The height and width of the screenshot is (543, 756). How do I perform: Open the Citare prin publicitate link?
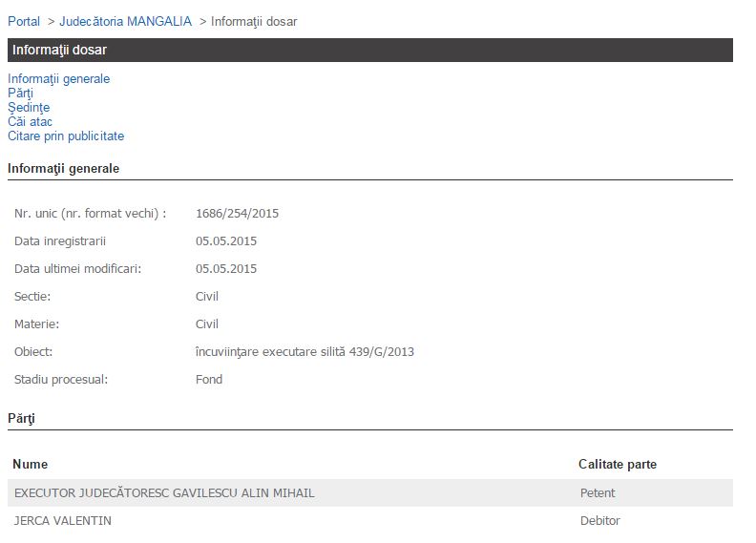coord(66,136)
